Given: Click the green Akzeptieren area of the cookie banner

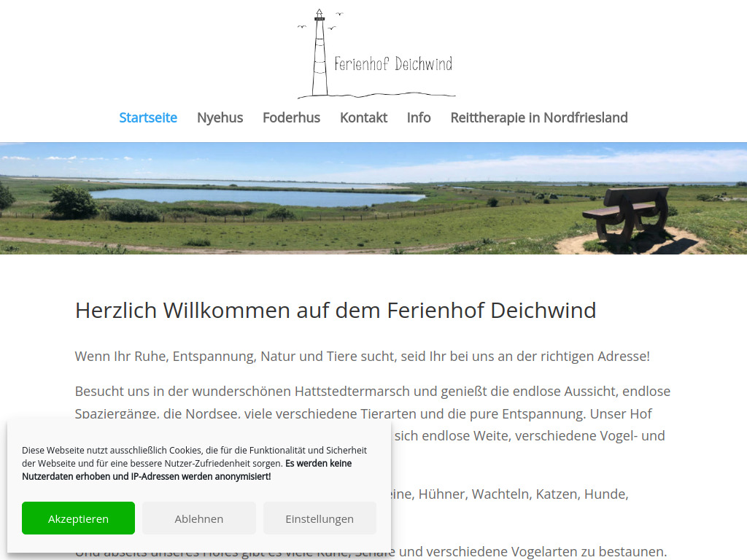Looking at the screenshot, I should 78,518.
